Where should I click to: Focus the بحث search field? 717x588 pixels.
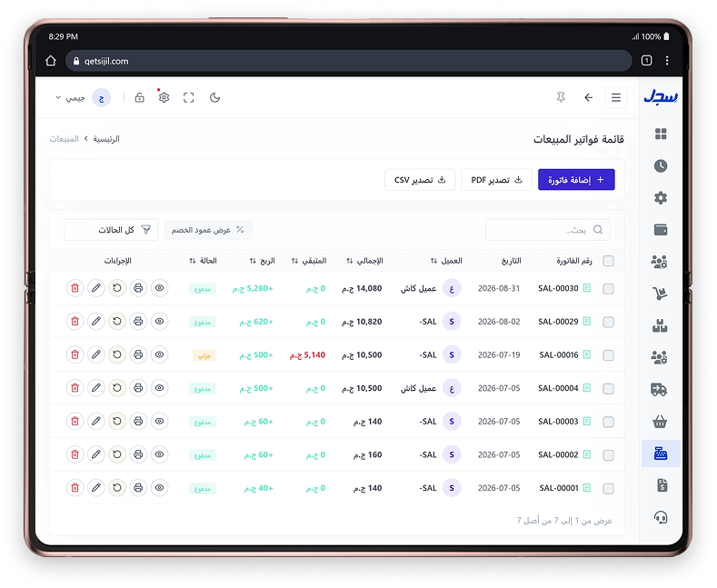click(x=548, y=230)
